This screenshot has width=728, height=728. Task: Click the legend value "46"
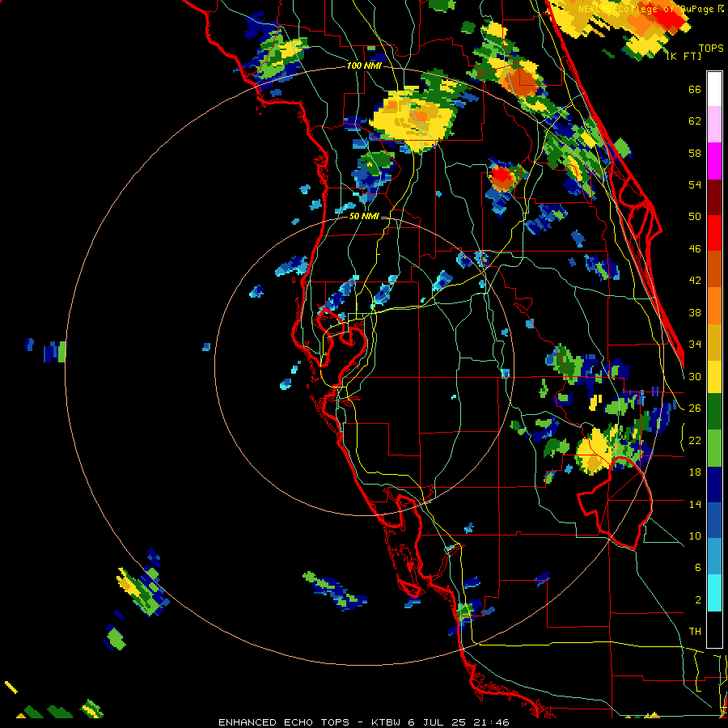695,249
